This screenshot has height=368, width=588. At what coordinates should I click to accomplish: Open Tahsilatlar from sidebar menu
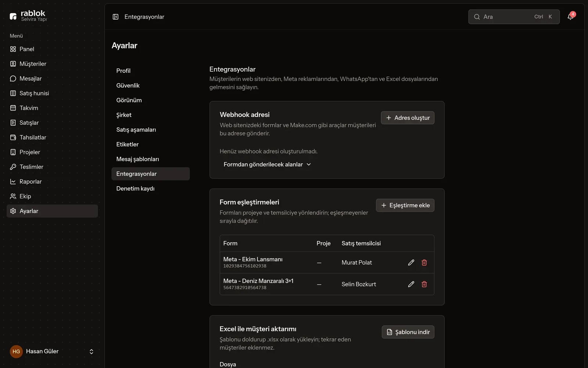click(52, 137)
